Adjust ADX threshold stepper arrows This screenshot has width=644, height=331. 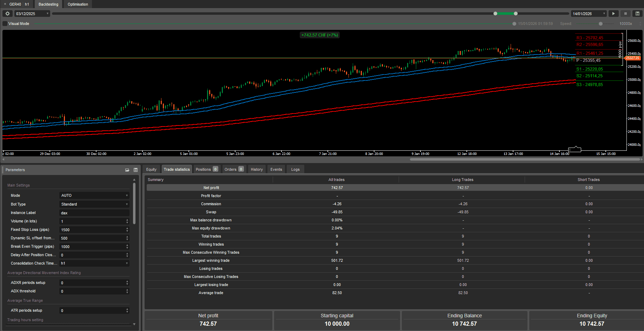(127, 291)
